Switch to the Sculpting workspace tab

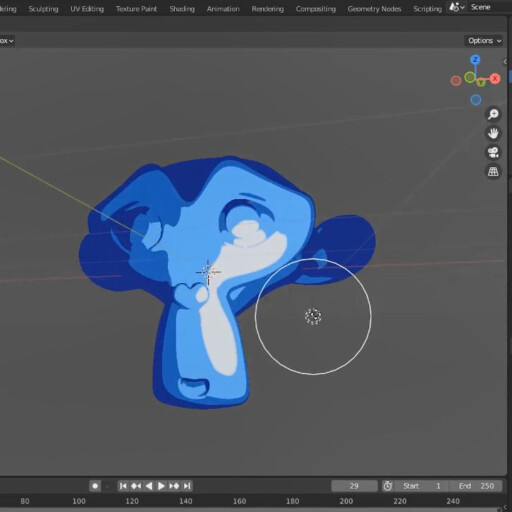click(43, 9)
